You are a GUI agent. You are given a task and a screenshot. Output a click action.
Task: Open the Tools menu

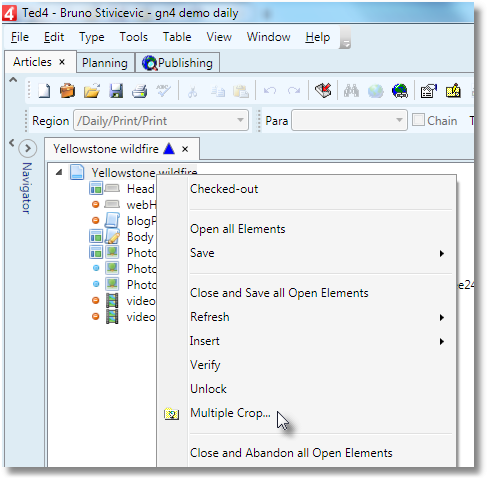[x=133, y=37]
